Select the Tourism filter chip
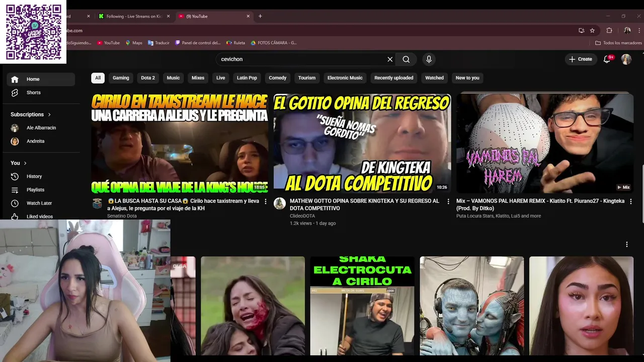Screen dimensions: 644x362 tap(307, 78)
